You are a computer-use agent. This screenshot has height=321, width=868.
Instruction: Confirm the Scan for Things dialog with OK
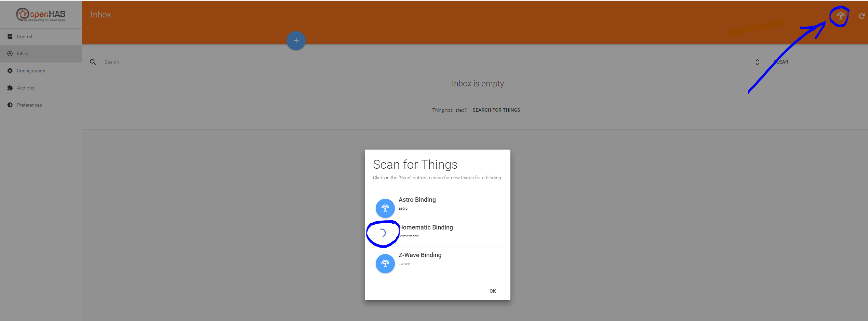click(493, 291)
